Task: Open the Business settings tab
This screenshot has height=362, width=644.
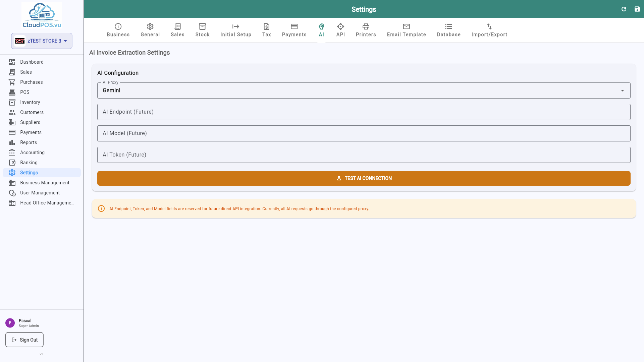Action: (x=118, y=30)
